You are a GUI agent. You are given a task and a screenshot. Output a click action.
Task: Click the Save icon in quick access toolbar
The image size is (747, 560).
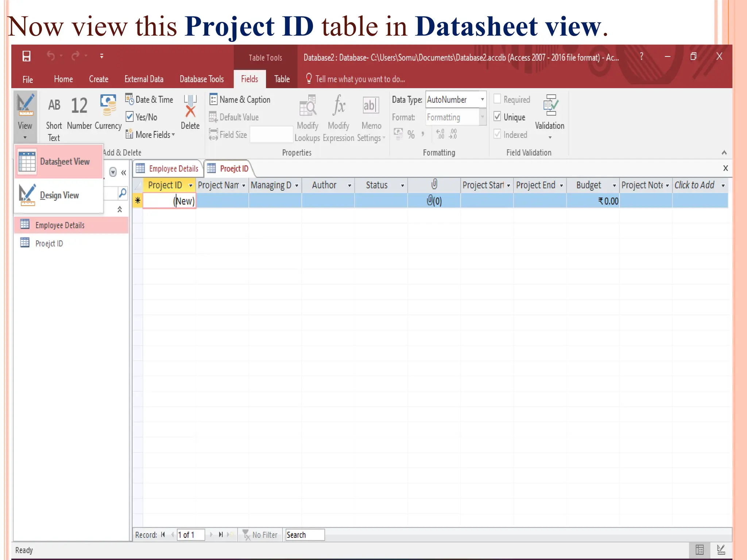[x=26, y=56]
